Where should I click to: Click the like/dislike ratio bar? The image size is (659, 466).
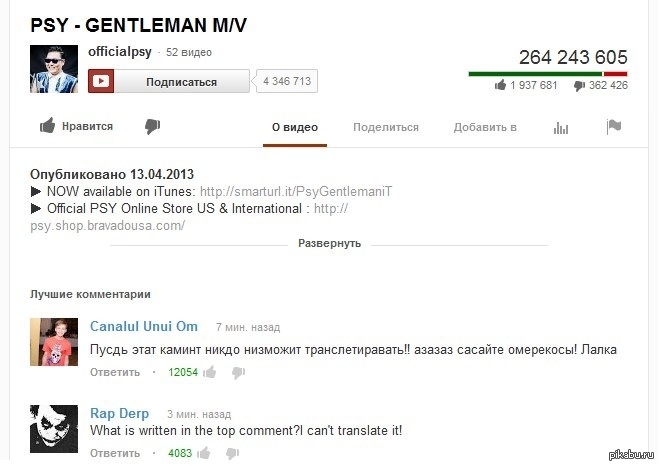548,74
